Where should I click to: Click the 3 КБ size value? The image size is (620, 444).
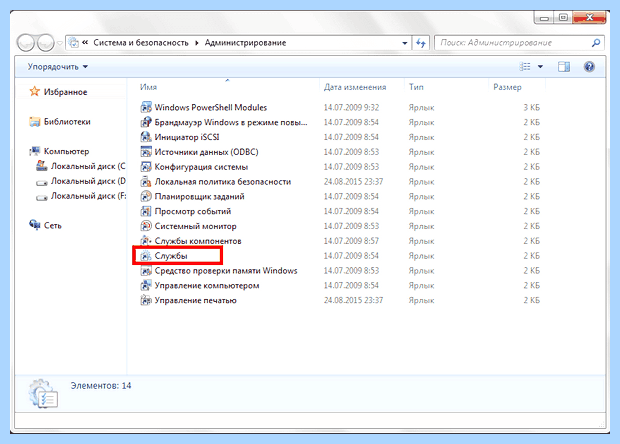pyautogui.click(x=531, y=107)
